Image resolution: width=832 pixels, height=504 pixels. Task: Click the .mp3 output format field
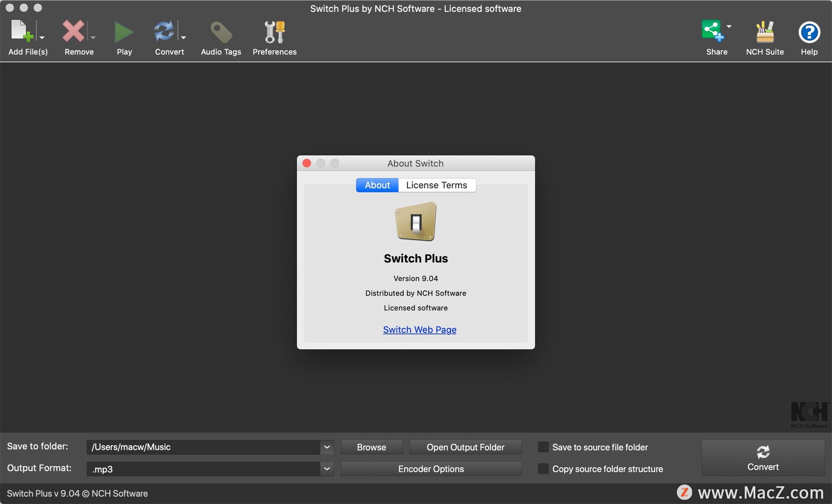pyautogui.click(x=203, y=469)
